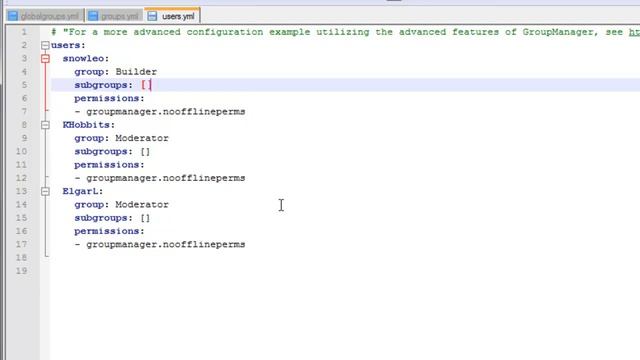Click line number 13 in the margin
The image size is (640, 360).
(21, 191)
